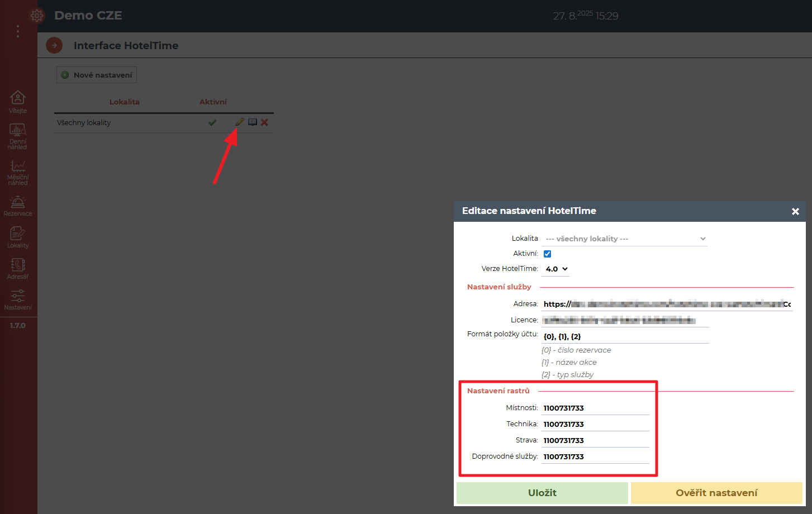Click the date and time display

(586, 16)
